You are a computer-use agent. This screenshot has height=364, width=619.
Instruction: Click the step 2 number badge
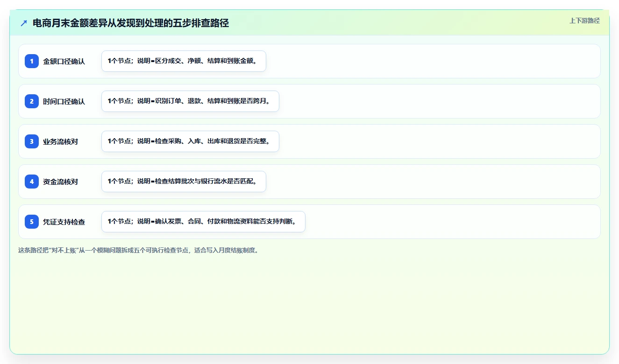tap(32, 101)
